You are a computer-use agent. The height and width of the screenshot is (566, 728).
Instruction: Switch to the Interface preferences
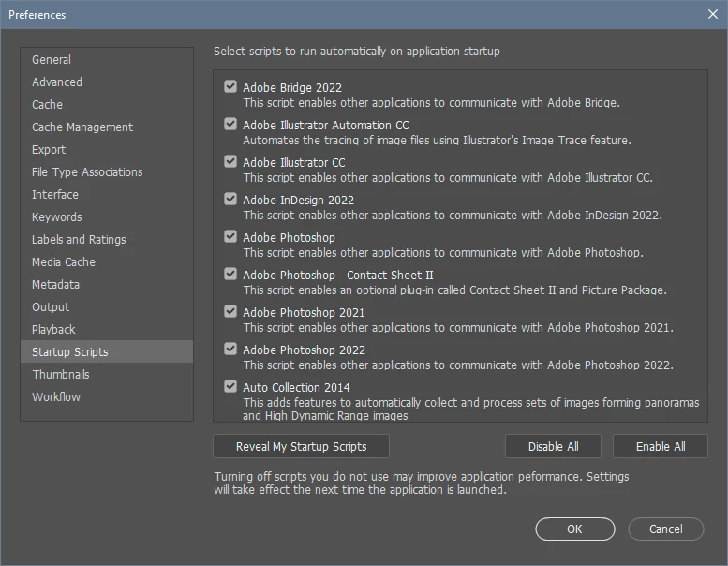point(107,195)
